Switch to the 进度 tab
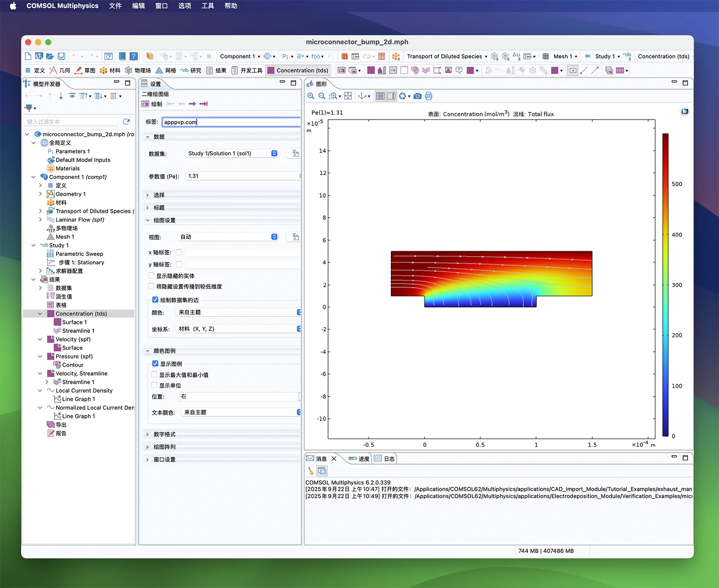The width and height of the screenshot is (719, 588). [x=359, y=459]
